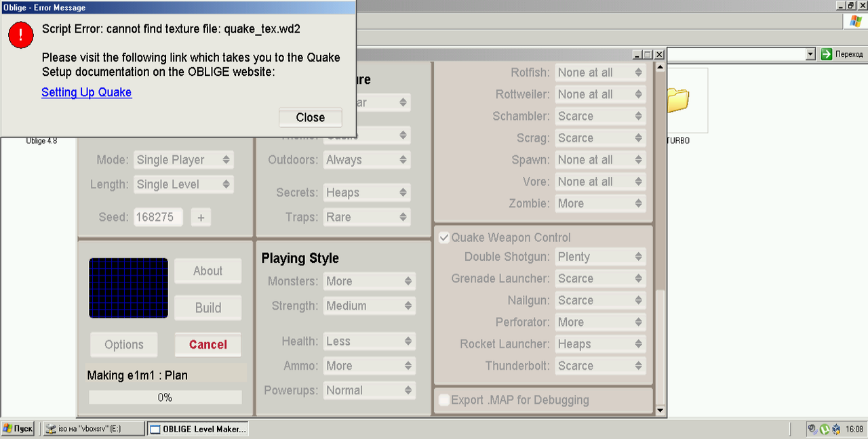The width and height of the screenshot is (868, 439).
Task: Open the Rotfish monster dropdown
Action: click(x=600, y=72)
